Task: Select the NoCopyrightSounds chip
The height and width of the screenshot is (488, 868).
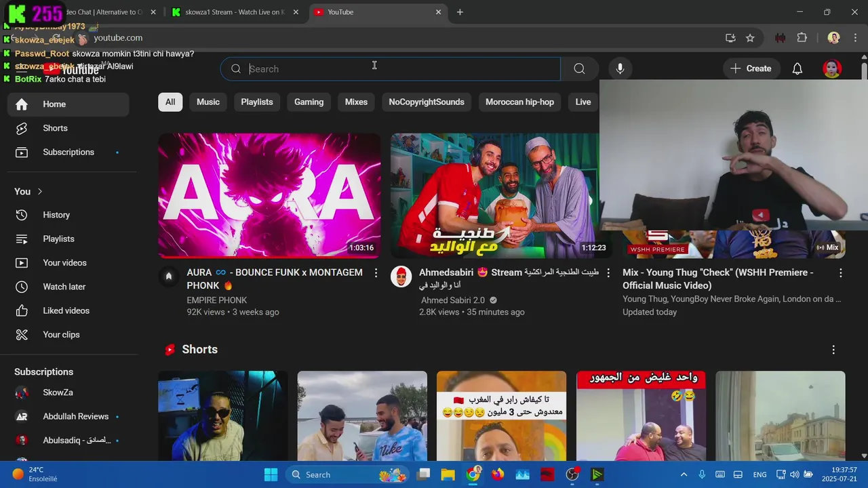Action: (427, 102)
